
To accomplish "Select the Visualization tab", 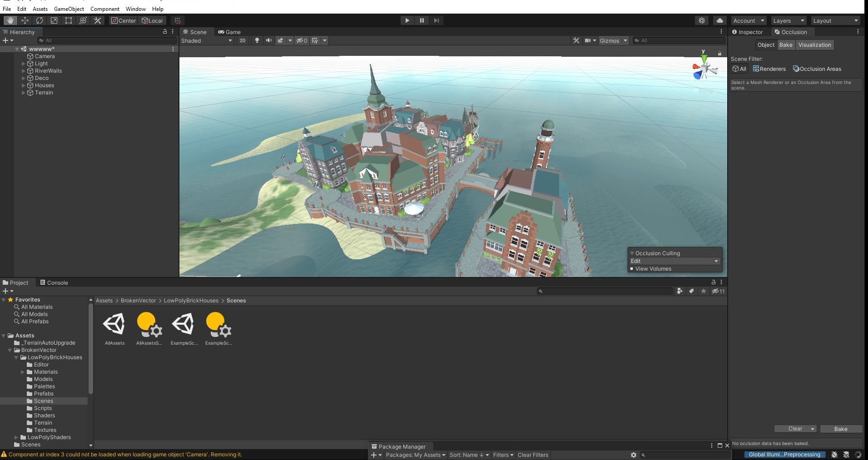I will coord(815,45).
